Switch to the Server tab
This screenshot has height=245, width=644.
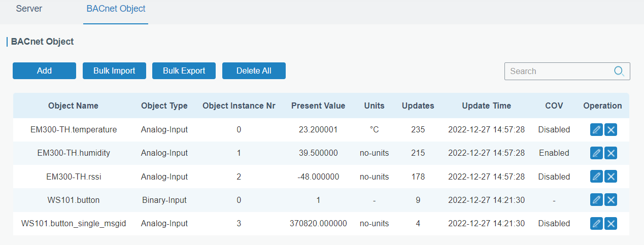[x=29, y=9]
